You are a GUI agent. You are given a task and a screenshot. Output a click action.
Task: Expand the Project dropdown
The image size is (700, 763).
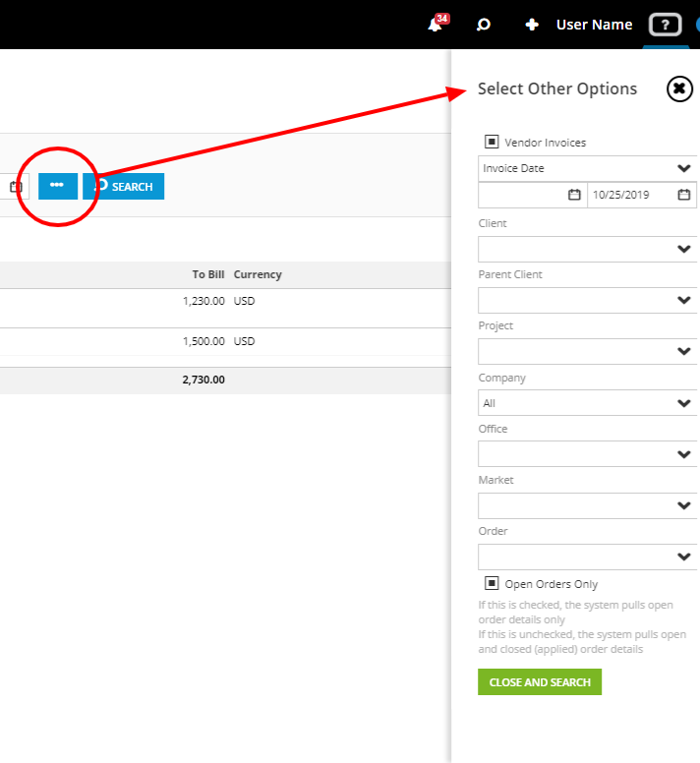[587, 351]
